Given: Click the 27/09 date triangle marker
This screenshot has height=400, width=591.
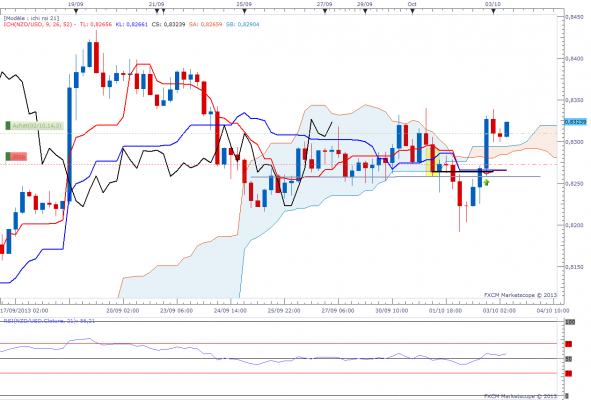Looking at the screenshot, I should click(x=325, y=11).
